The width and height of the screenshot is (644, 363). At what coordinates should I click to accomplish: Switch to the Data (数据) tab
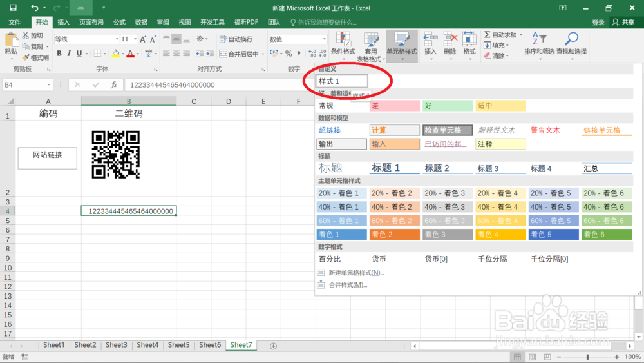(x=141, y=22)
